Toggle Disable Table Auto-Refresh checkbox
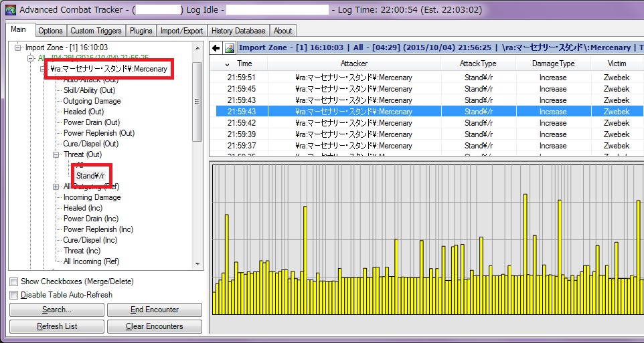Screen dimensions: 644x343 click(14, 295)
